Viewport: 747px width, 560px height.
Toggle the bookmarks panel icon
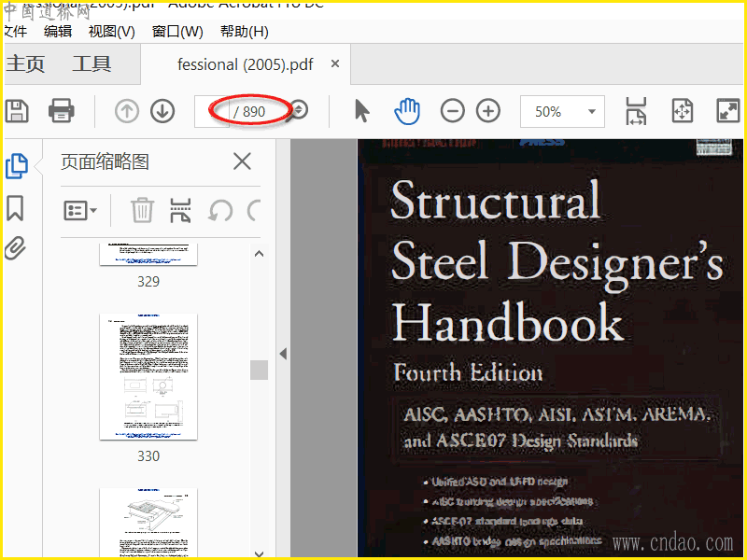coord(15,207)
